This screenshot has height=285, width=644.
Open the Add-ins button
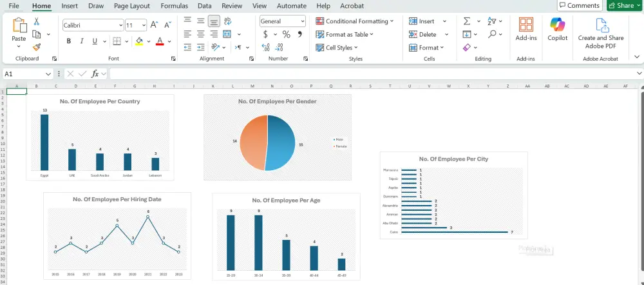(x=526, y=29)
